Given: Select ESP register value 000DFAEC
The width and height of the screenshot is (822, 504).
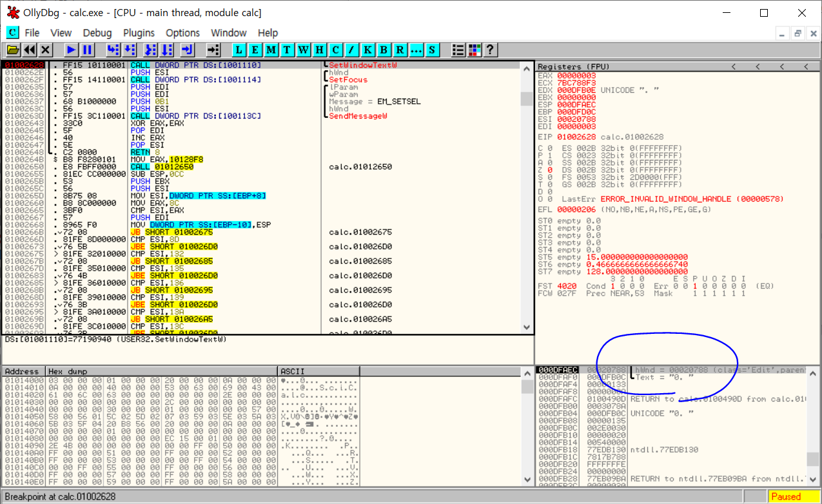Looking at the screenshot, I should 577,105.
